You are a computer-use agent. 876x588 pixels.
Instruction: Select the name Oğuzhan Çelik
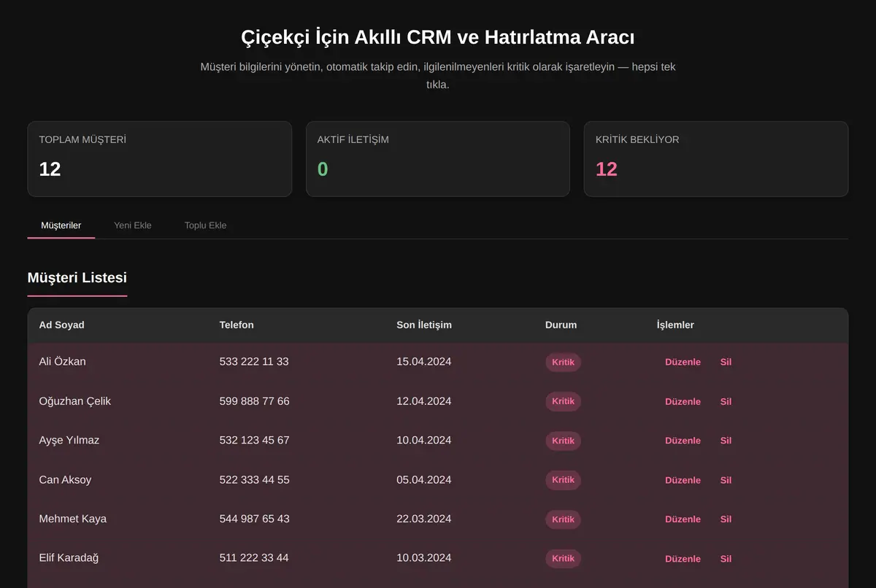74,401
